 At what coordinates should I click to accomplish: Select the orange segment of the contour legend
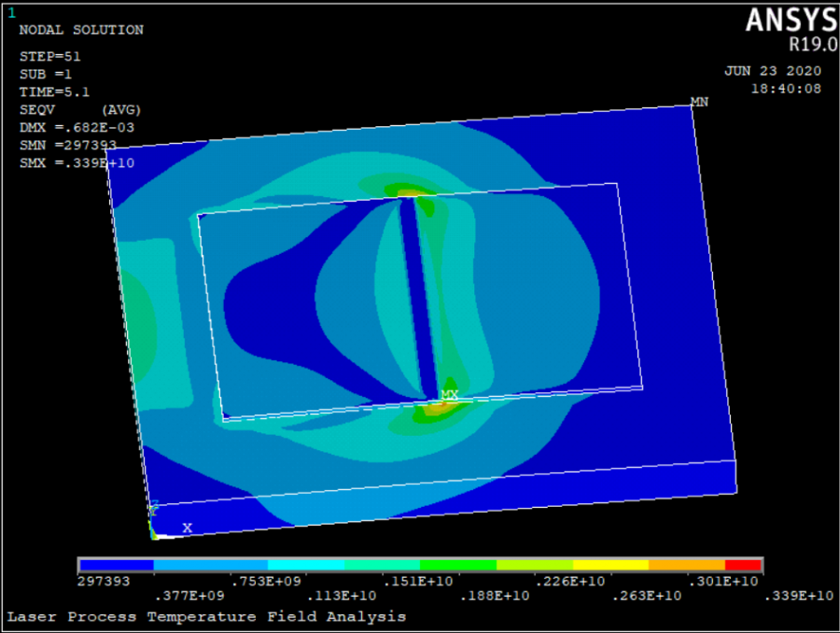click(x=686, y=565)
